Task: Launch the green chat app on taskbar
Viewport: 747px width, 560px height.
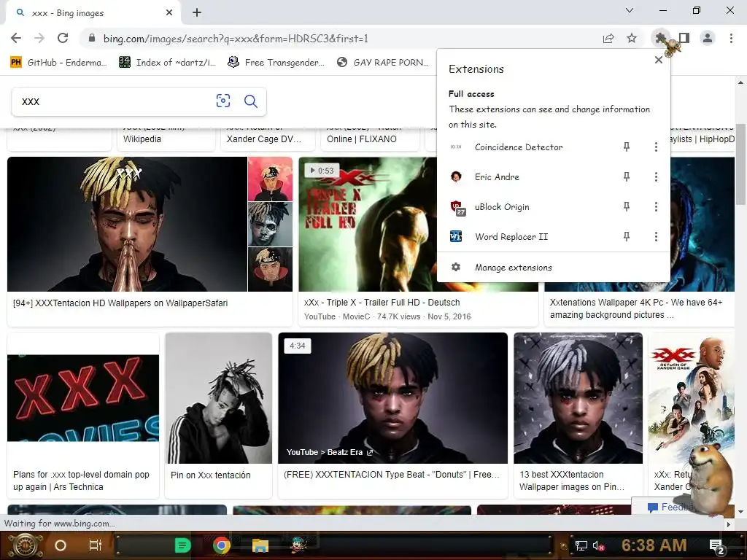Action: [x=182, y=545]
